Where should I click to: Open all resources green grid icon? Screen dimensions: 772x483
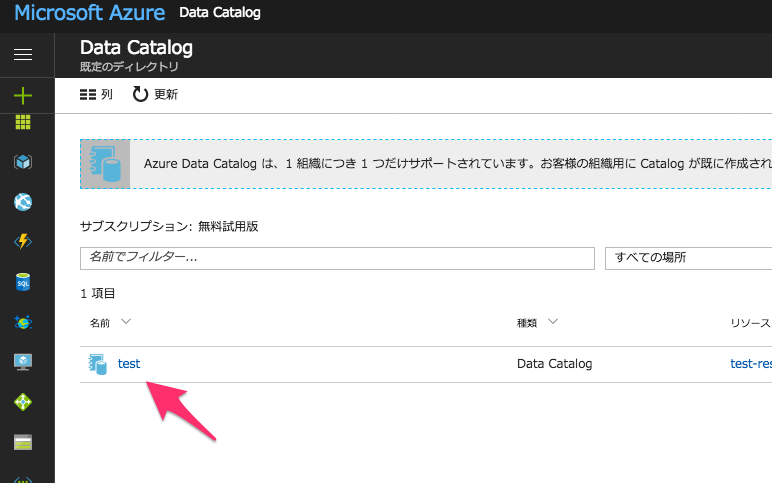pos(23,123)
